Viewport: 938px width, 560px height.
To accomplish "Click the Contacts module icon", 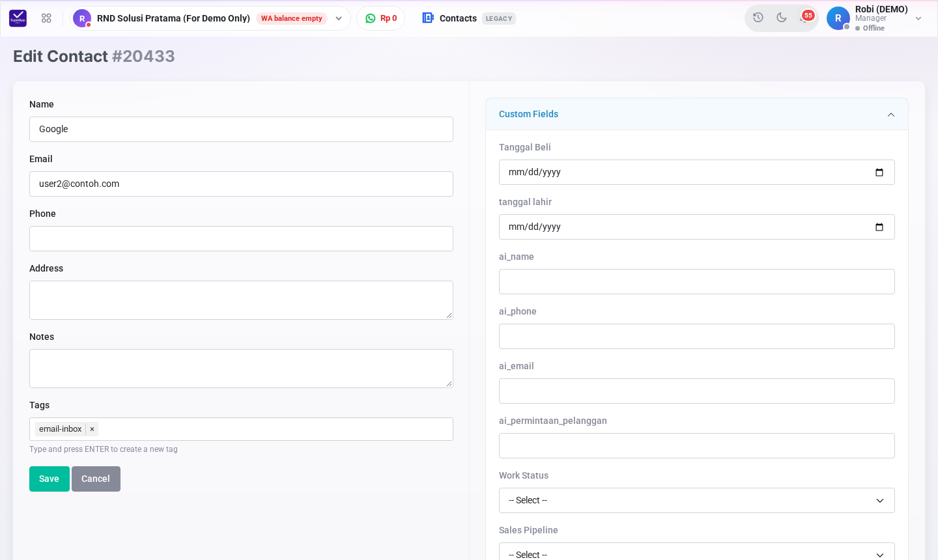I will coord(428,18).
